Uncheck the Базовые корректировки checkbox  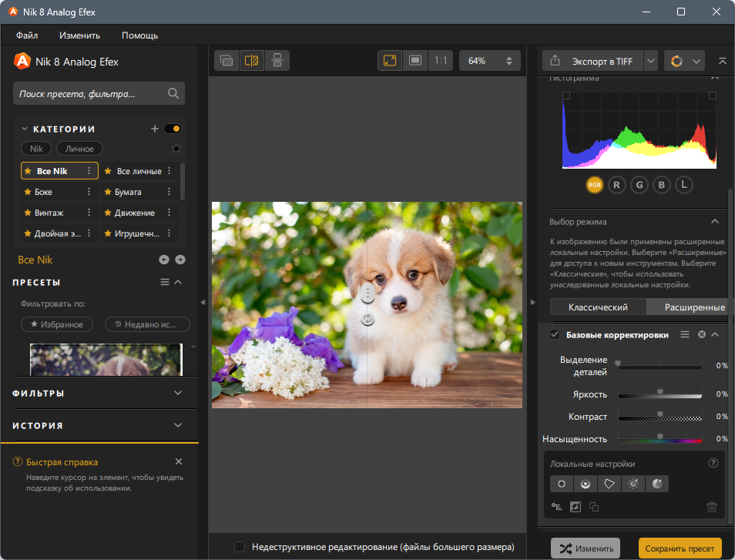point(555,334)
